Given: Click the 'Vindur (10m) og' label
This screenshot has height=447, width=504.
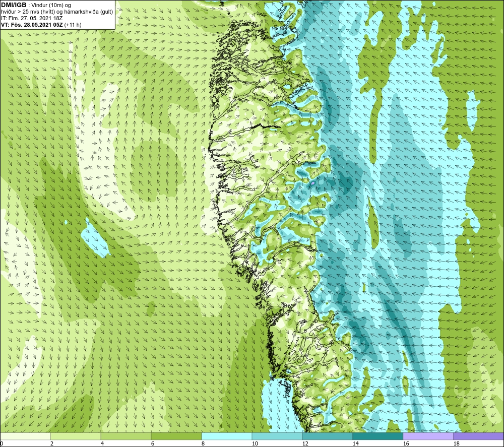Looking at the screenshot, I should [51, 6].
